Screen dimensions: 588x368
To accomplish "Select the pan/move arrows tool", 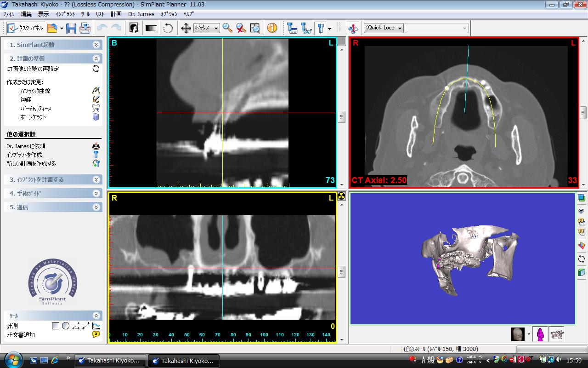I will point(186,28).
